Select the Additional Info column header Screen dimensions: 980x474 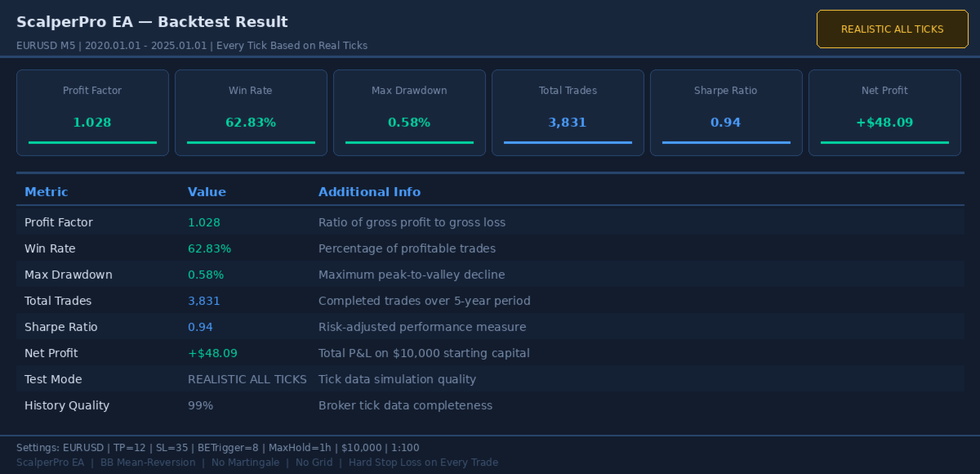tap(369, 192)
